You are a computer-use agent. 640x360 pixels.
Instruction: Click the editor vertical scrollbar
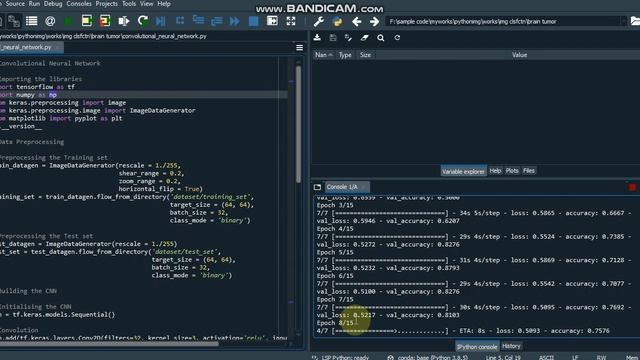(x=298, y=124)
